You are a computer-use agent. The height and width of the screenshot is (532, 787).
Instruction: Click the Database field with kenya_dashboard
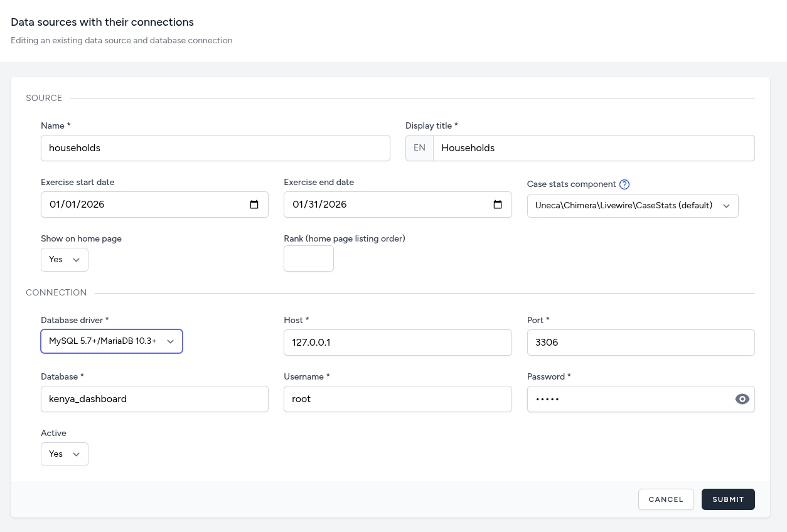tap(154, 399)
